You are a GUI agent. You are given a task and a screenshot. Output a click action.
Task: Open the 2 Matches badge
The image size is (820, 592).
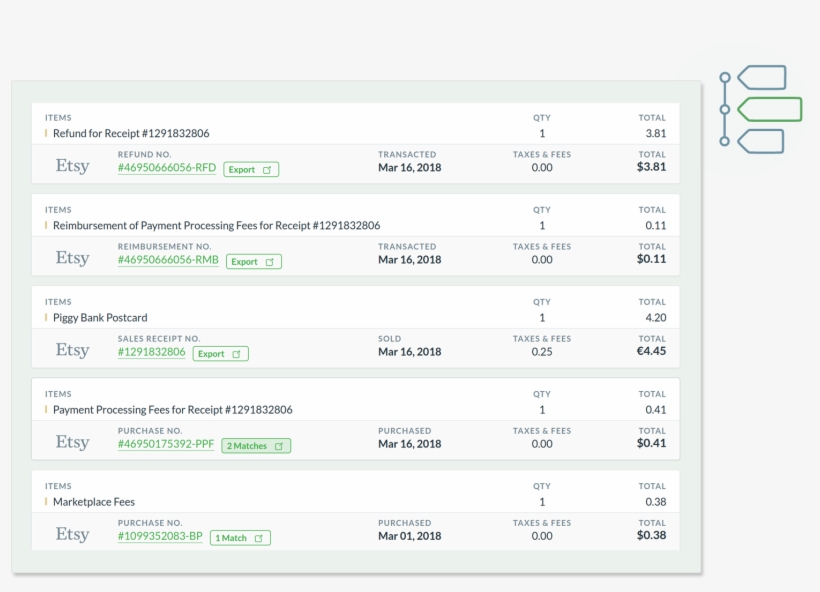(256, 446)
